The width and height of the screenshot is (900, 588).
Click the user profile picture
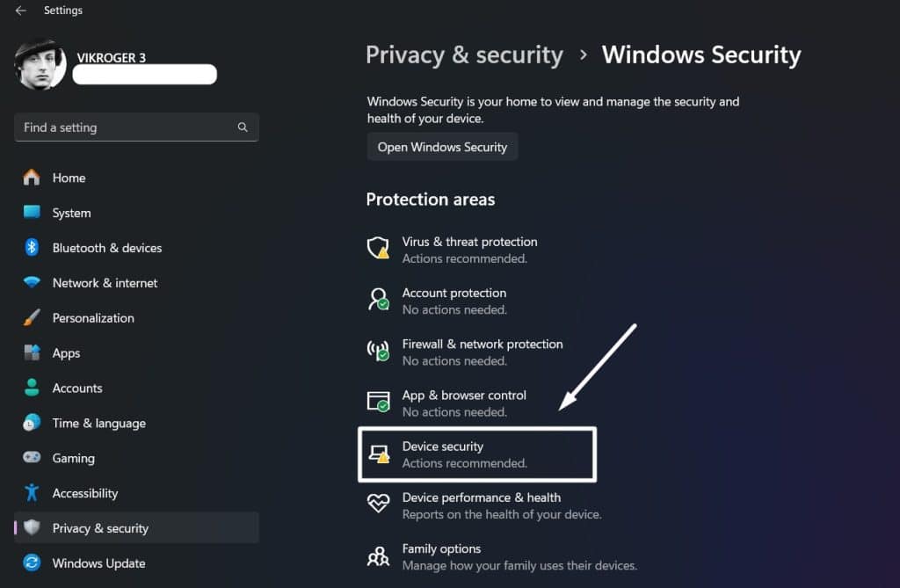[40, 64]
